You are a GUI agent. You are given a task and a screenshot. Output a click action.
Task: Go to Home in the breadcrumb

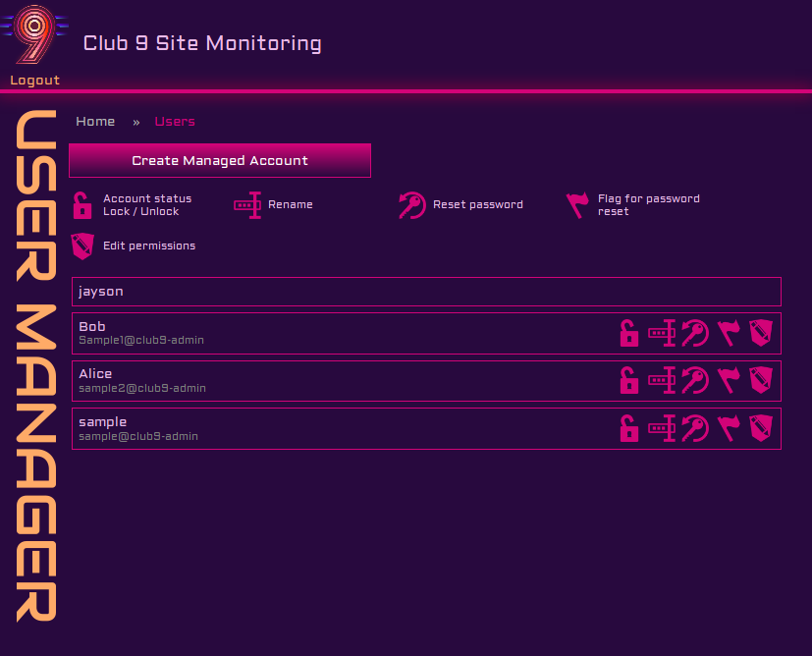(95, 122)
